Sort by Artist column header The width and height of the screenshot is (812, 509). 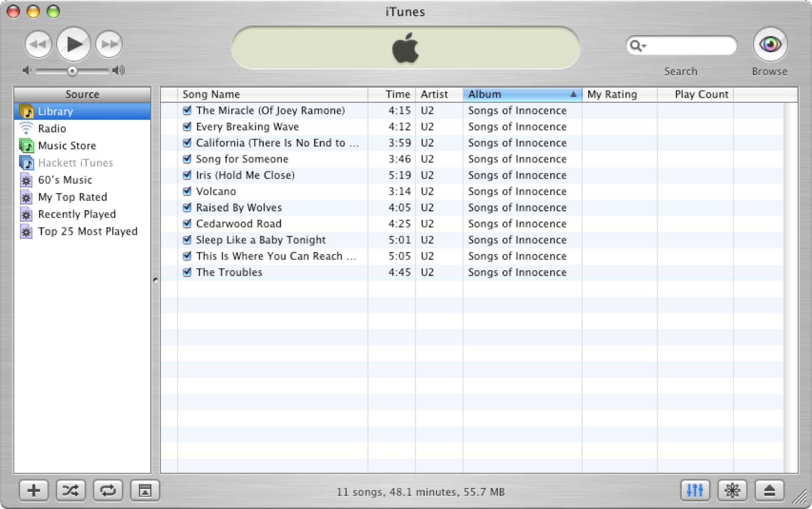439,94
